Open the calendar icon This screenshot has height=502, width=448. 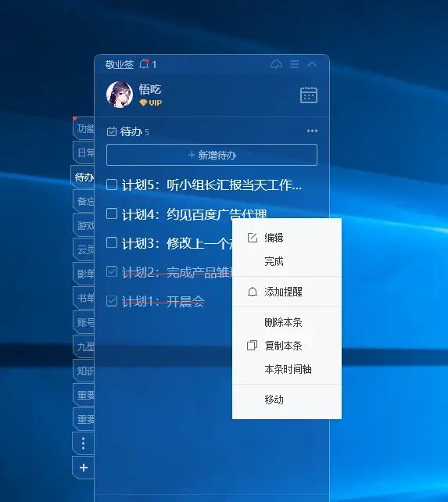click(x=309, y=95)
